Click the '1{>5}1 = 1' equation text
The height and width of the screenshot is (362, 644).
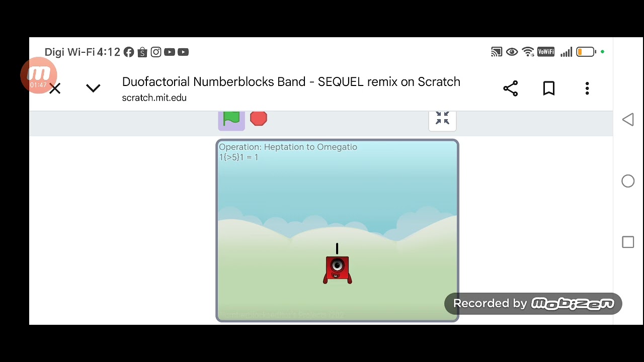(x=238, y=157)
